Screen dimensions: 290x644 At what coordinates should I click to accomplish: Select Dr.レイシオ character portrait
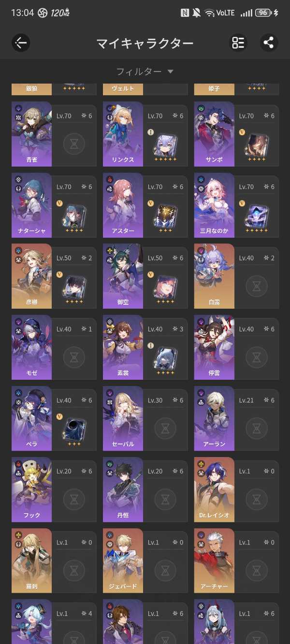[214, 489]
